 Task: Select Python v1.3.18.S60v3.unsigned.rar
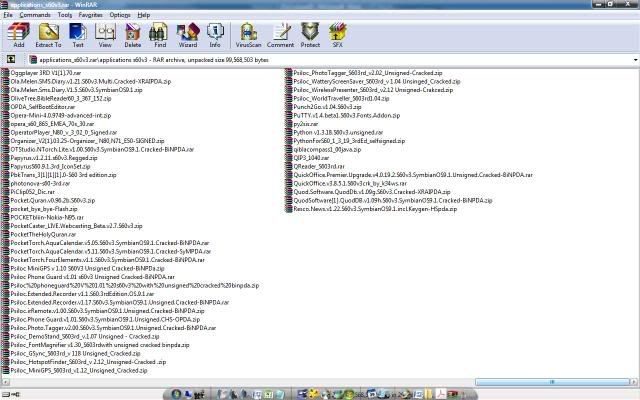(x=334, y=132)
